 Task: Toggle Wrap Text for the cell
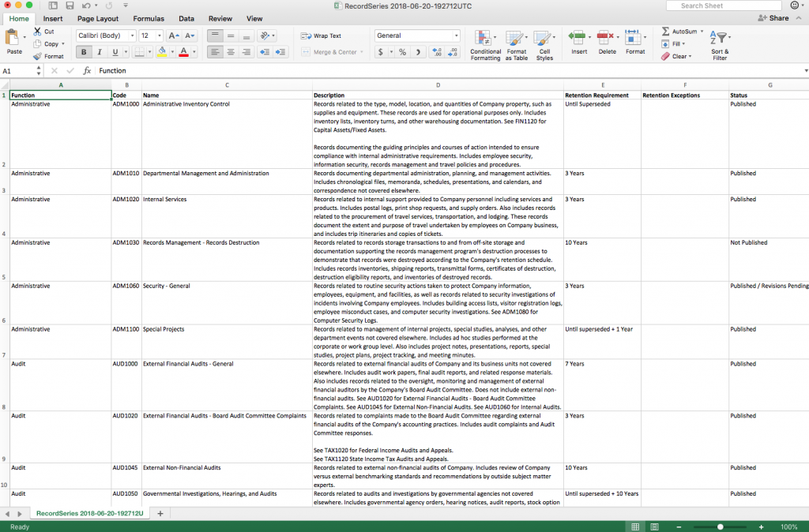[321, 36]
